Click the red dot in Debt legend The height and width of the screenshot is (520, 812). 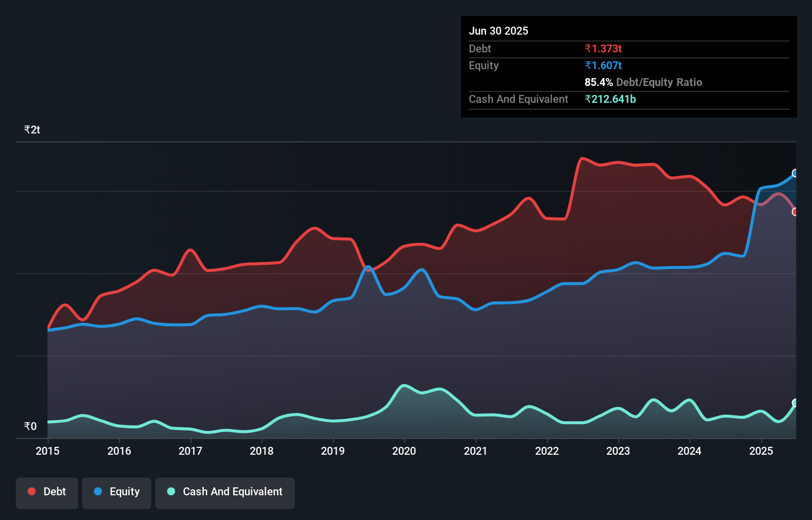click(32, 491)
